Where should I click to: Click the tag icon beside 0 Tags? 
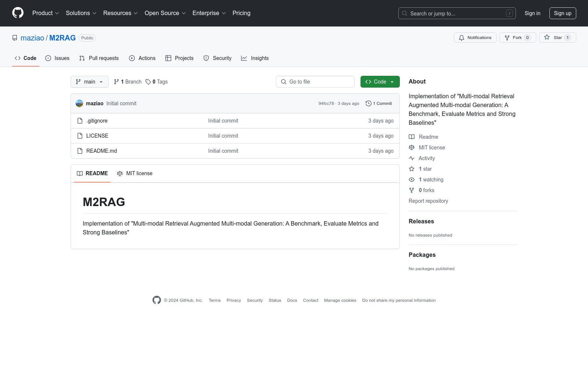click(x=148, y=82)
